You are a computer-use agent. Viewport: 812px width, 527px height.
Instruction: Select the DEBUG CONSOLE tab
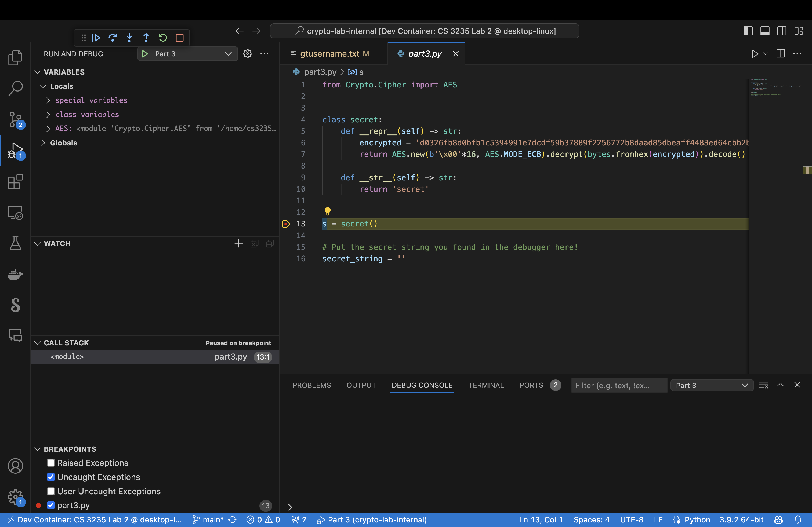(x=422, y=385)
